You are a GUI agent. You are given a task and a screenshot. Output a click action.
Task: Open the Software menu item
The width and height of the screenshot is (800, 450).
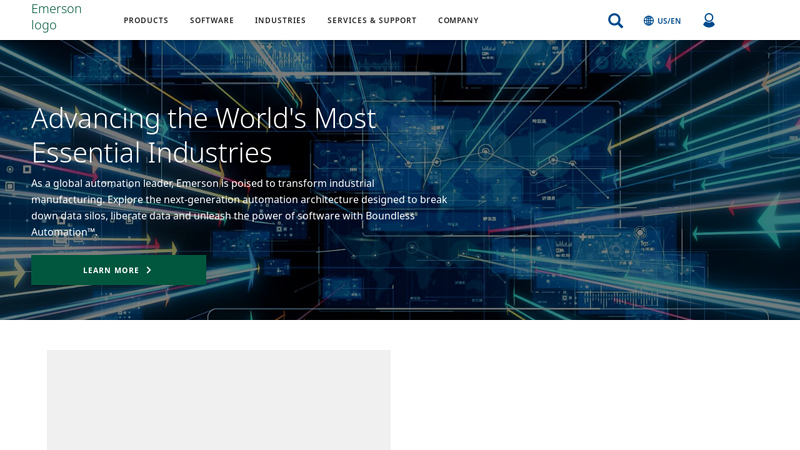coord(212,20)
